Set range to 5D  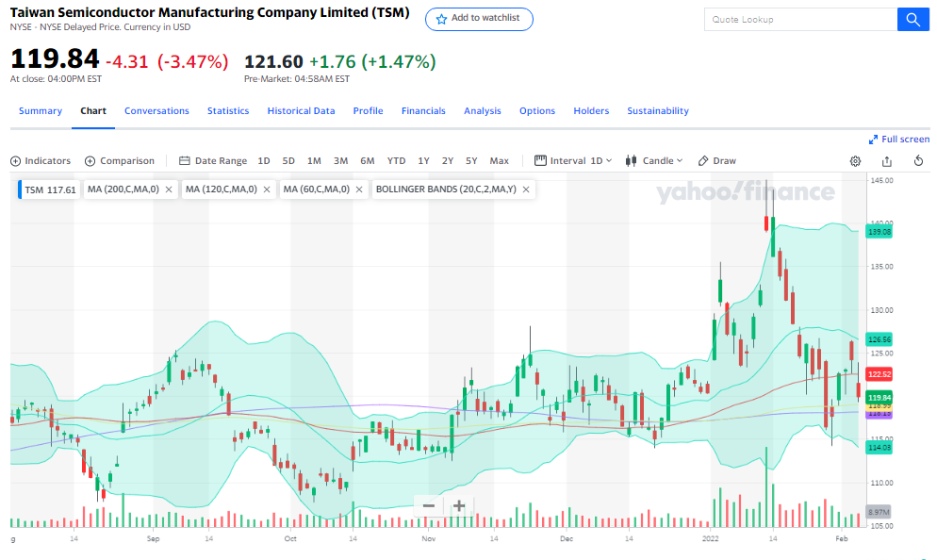point(288,161)
